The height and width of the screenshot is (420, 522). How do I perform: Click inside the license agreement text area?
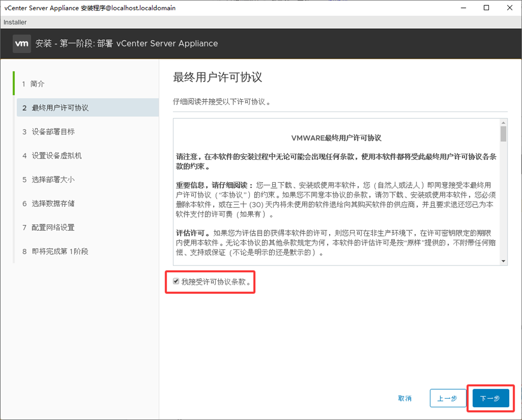tap(336, 203)
